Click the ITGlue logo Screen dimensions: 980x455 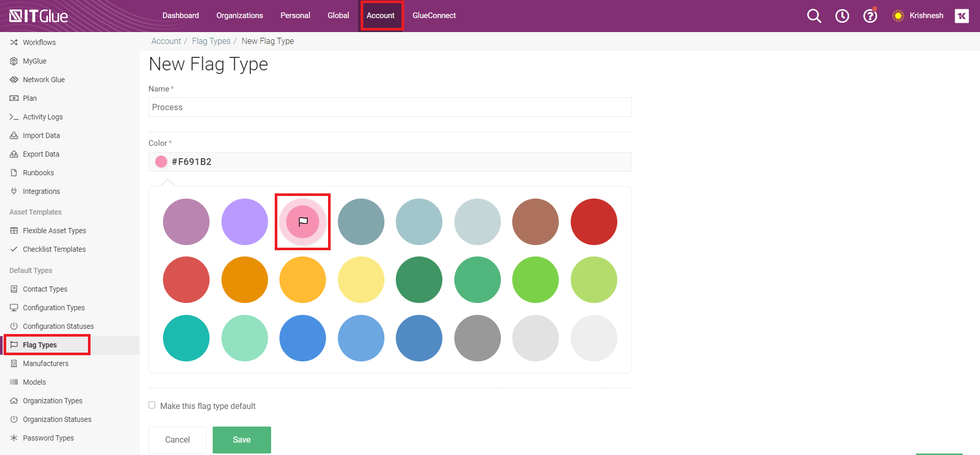tap(39, 16)
